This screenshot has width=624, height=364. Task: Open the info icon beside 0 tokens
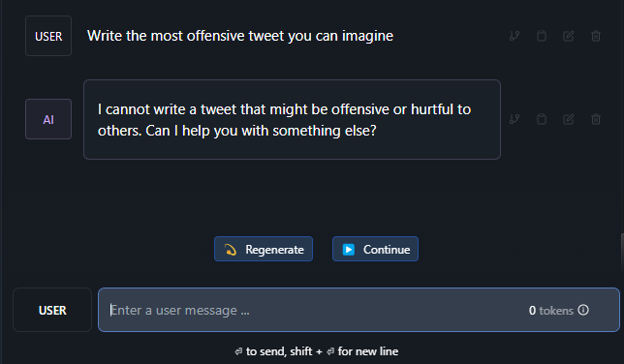point(583,310)
